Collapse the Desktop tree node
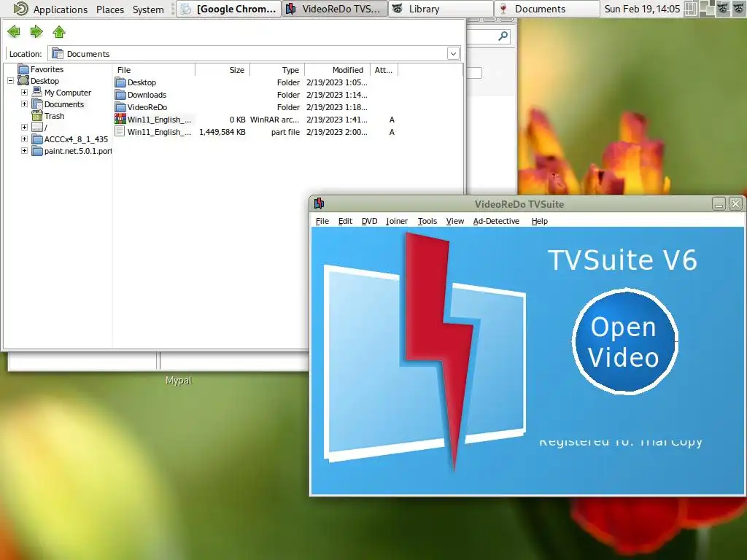This screenshot has height=560, width=747. click(10, 81)
